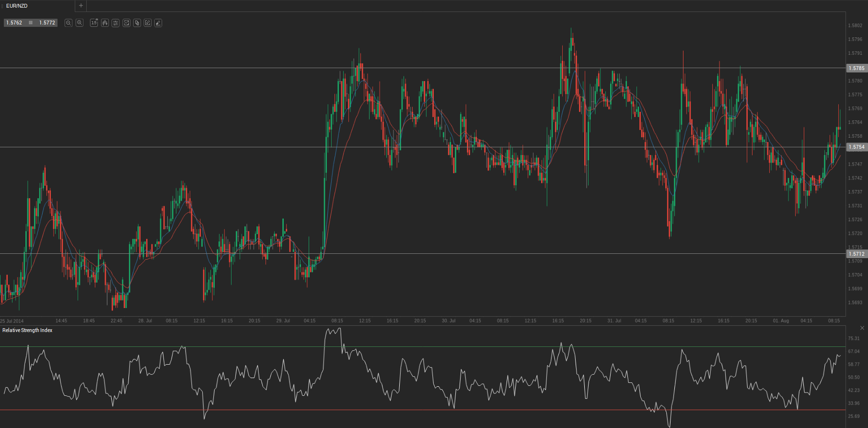868x428 pixels.
Task: Switch to the EUR/NZD tab
Action: (x=17, y=6)
